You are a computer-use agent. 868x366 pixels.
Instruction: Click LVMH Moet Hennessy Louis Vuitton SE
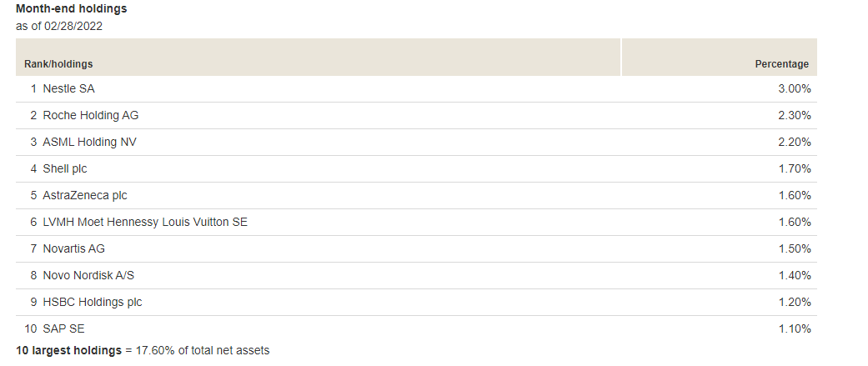click(x=144, y=223)
